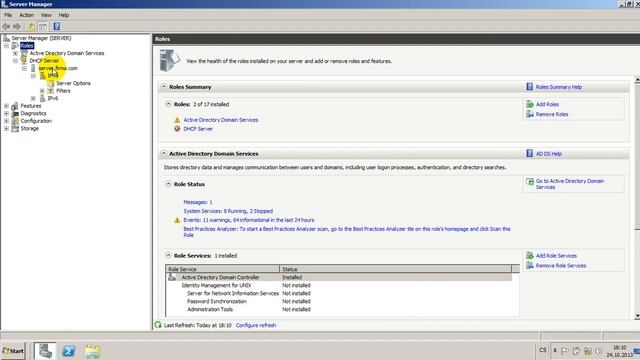Click Configure refresh link
This screenshot has width=640, height=360.
click(x=256, y=325)
